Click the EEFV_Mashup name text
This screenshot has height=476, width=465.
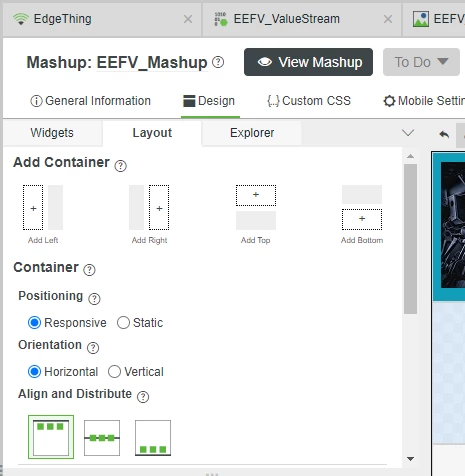pos(152,62)
